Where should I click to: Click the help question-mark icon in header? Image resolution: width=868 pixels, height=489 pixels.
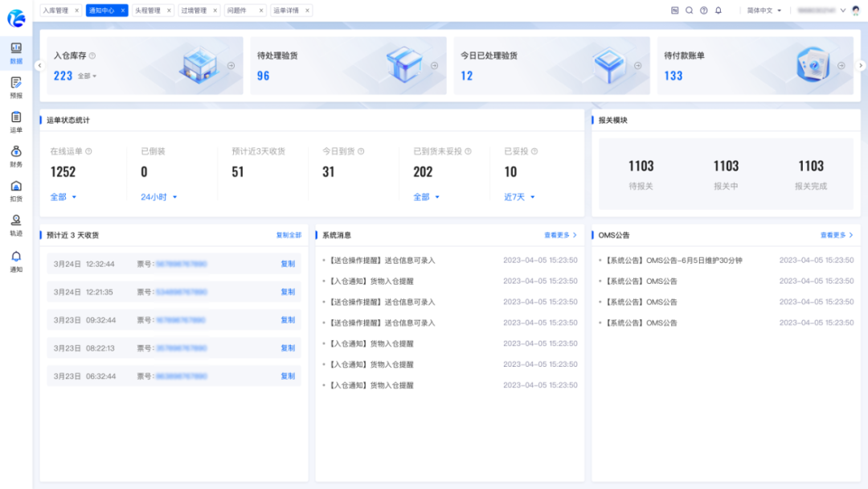tap(703, 10)
